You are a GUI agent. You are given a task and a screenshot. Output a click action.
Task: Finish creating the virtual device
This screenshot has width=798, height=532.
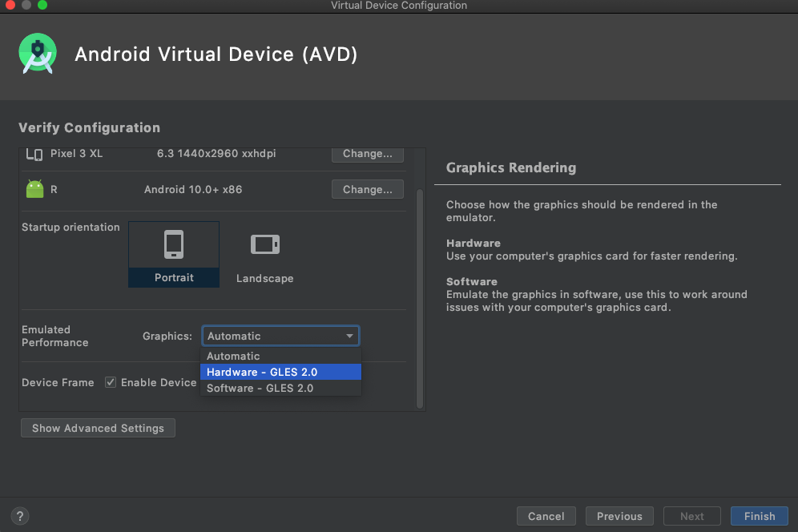click(760, 516)
